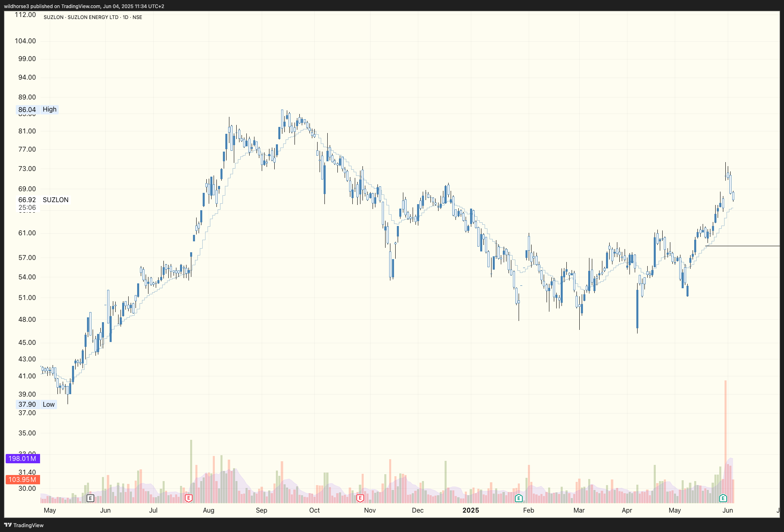Click the Oct label on time axis
The image size is (784, 532).
point(314,510)
